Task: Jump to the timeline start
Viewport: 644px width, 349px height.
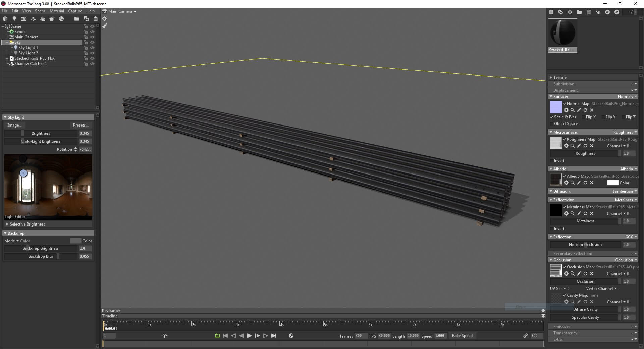Action: (225, 336)
